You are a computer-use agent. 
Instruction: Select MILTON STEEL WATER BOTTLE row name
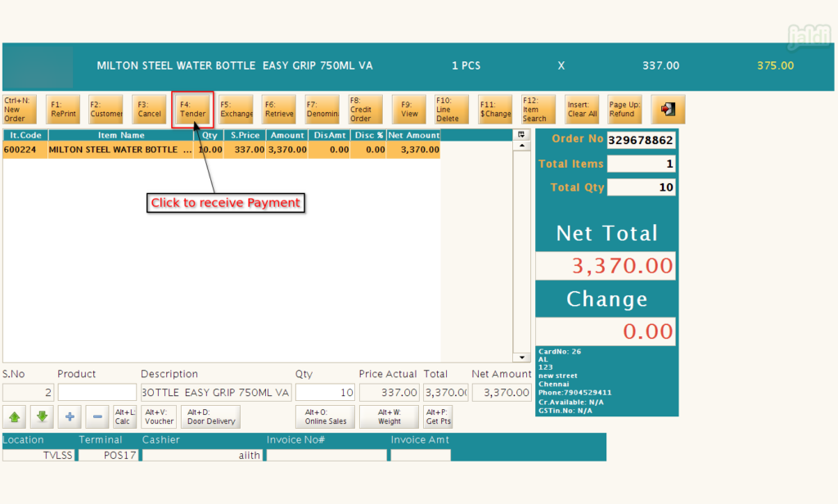120,150
